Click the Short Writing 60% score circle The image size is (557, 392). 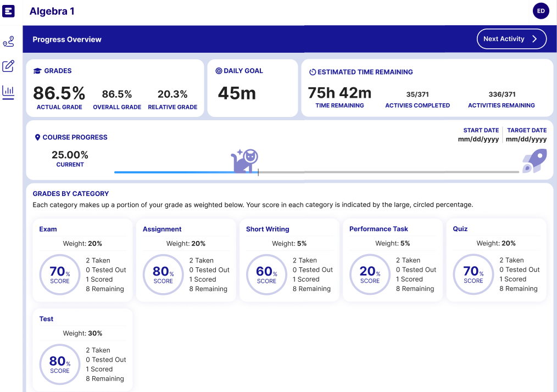click(266, 273)
